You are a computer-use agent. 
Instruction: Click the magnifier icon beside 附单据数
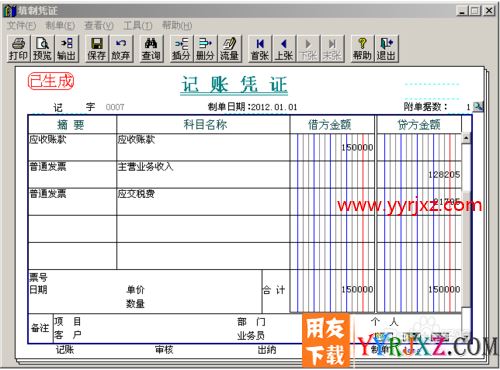[x=478, y=107]
